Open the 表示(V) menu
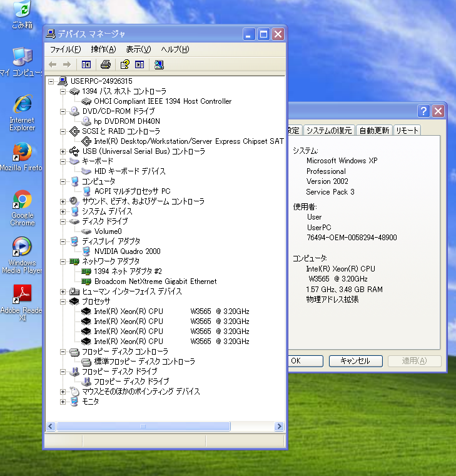Image resolution: width=456 pixels, height=476 pixels. pyautogui.click(x=138, y=49)
